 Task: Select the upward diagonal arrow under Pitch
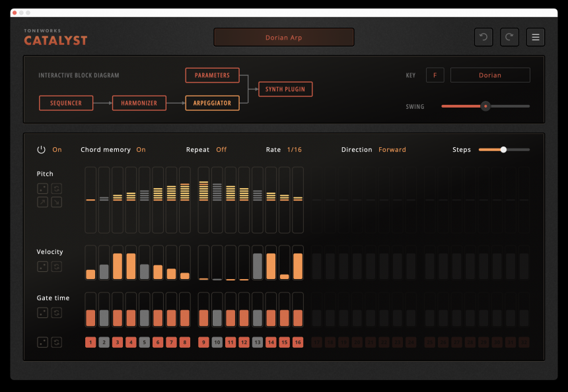[x=42, y=202]
